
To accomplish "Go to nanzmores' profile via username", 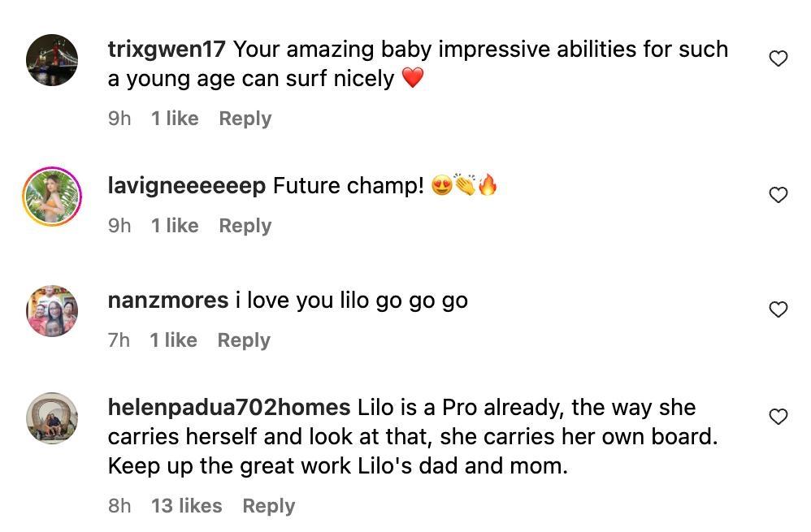I will (x=167, y=301).
